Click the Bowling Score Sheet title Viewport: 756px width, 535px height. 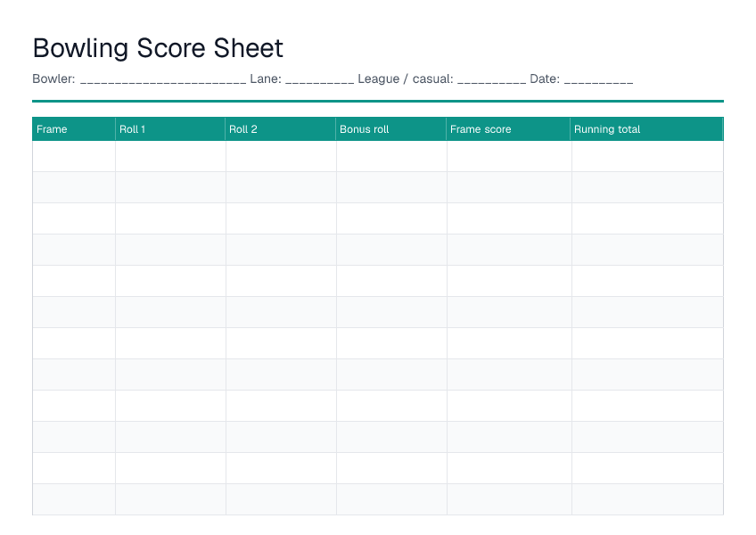point(158,48)
